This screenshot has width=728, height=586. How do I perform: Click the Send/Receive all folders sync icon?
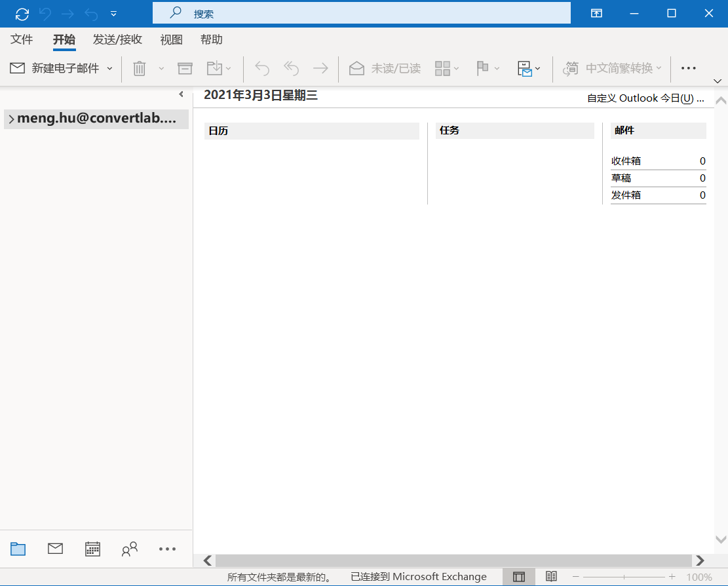(22, 14)
